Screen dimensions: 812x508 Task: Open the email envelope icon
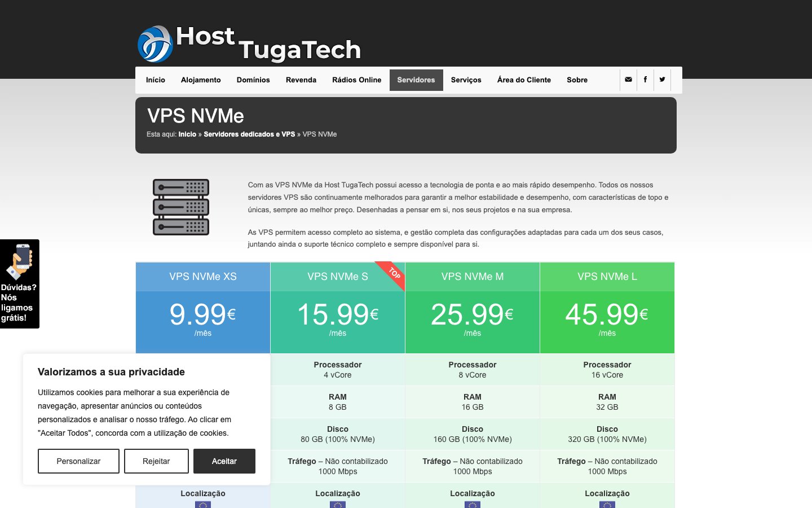(x=628, y=80)
